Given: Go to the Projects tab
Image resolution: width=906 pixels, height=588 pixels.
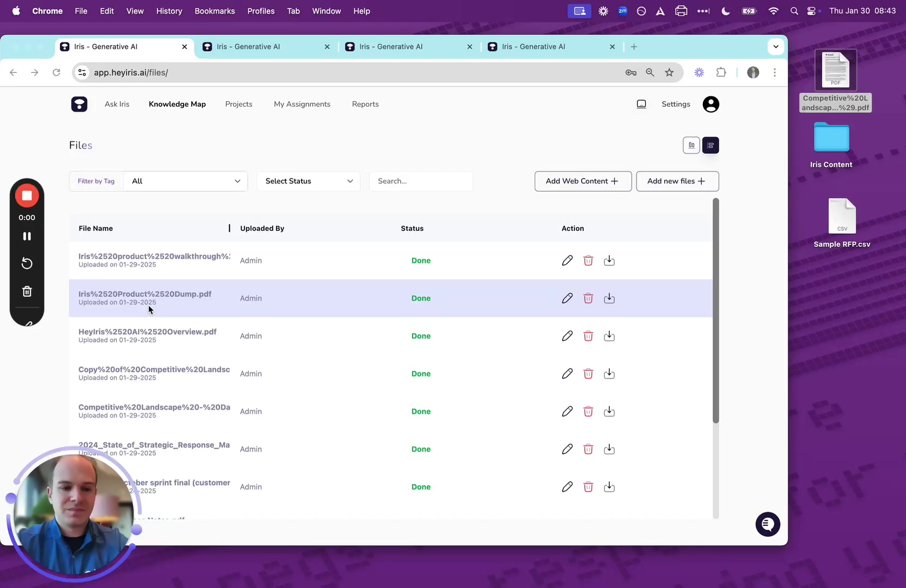Looking at the screenshot, I should click(x=238, y=104).
